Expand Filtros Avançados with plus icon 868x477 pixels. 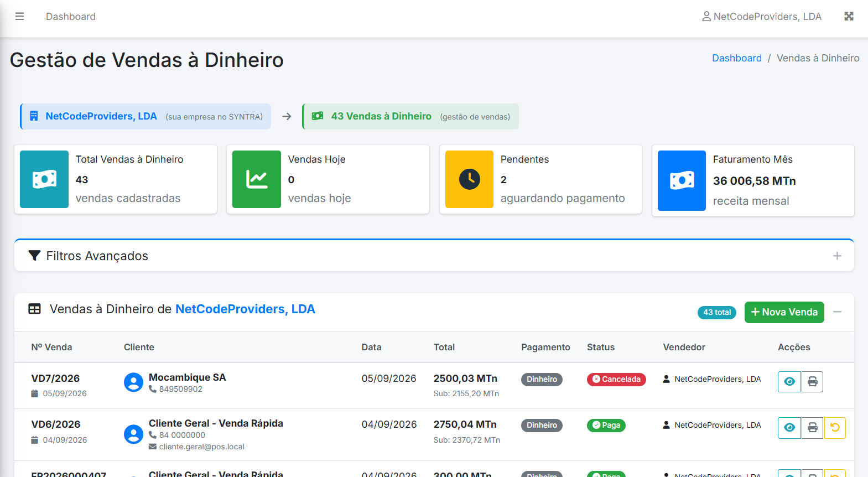pos(837,256)
